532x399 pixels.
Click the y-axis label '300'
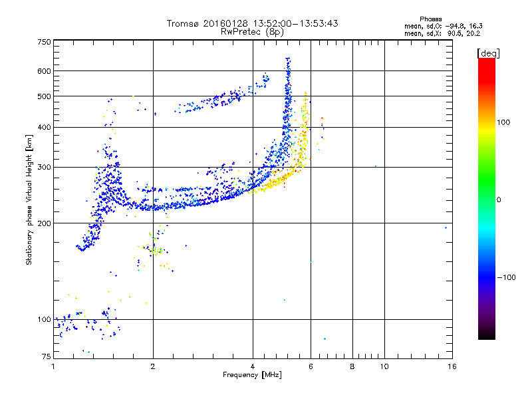tap(44, 168)
